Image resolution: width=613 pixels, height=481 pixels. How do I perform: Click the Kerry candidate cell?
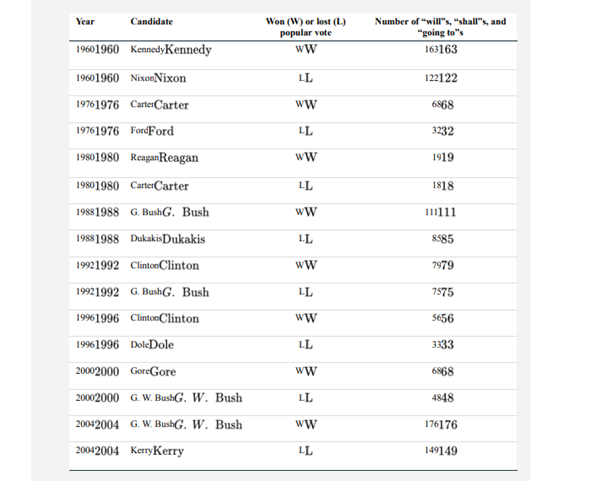click(157, 451)
